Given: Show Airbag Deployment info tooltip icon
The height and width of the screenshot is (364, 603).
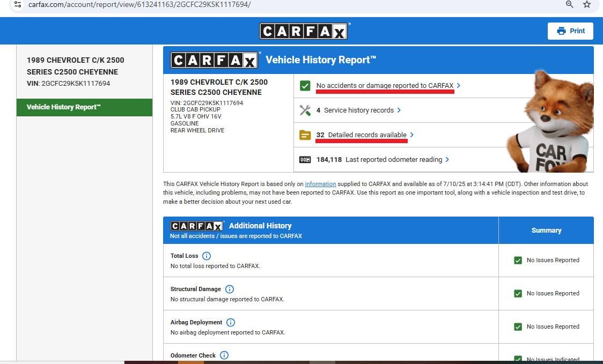Looking at the screenshot, I should (230, 323).
